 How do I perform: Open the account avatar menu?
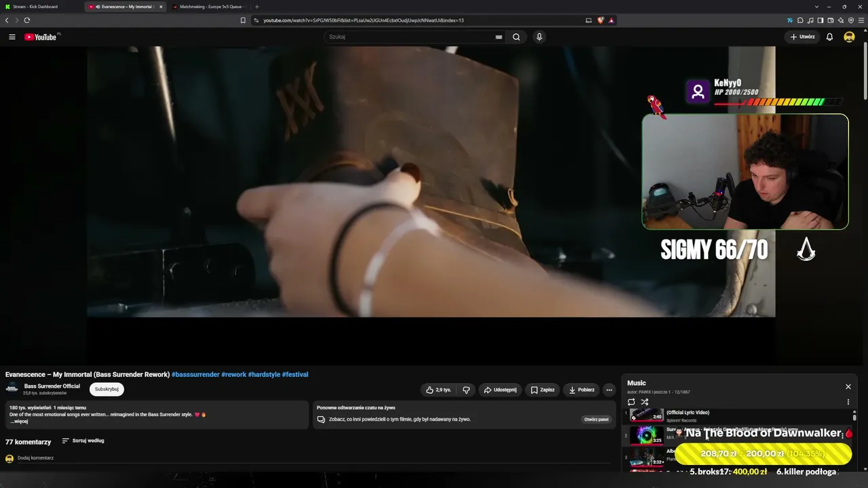click(x=849, y=37)
